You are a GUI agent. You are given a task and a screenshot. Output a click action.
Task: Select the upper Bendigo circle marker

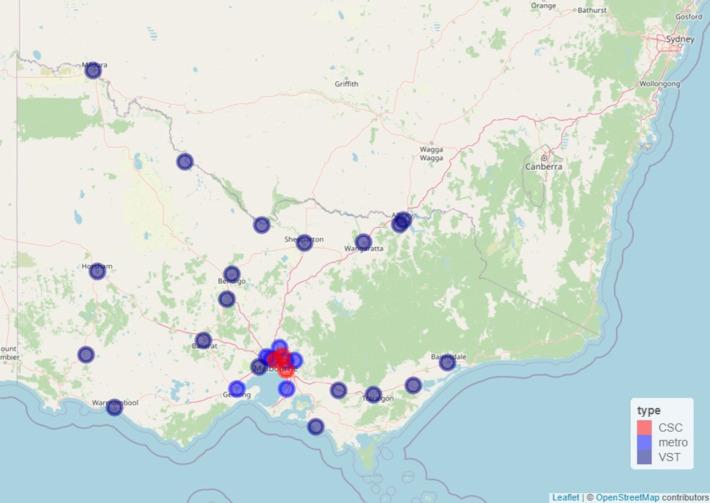pos(232,274)
